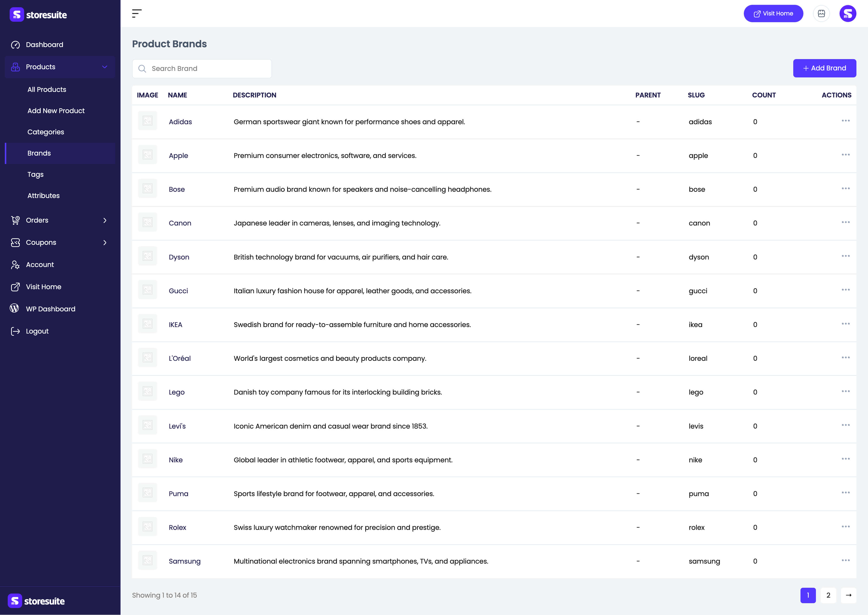
Task: Click the WordPress icon for WP Dashboard
Action: 14,309
